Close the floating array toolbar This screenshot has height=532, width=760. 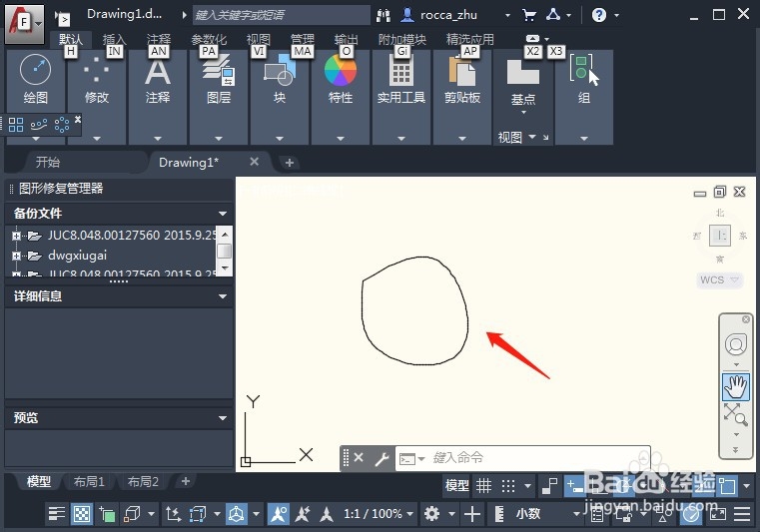78,119
